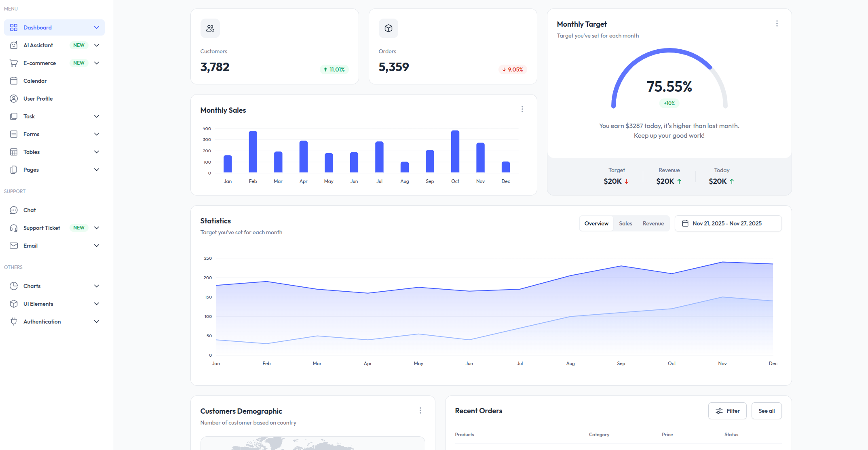Click the Orders box icon

click(388, 28)
